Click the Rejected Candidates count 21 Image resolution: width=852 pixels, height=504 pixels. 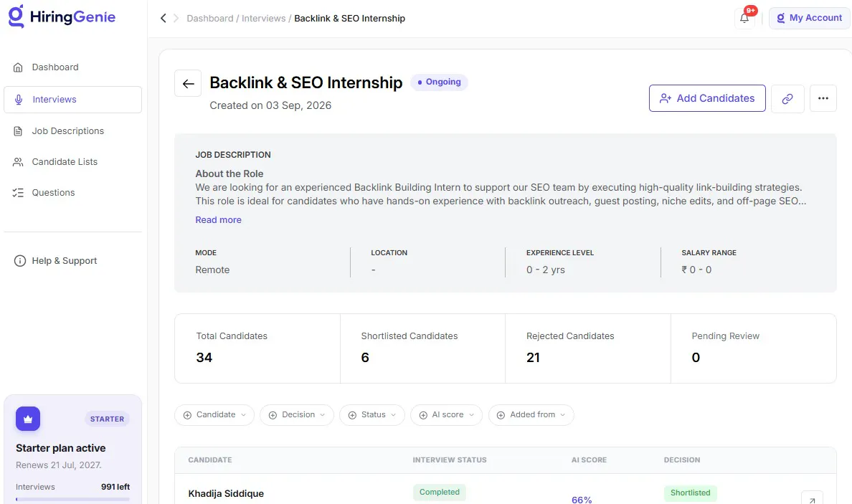pyautogui.click(x=533, y=357)
